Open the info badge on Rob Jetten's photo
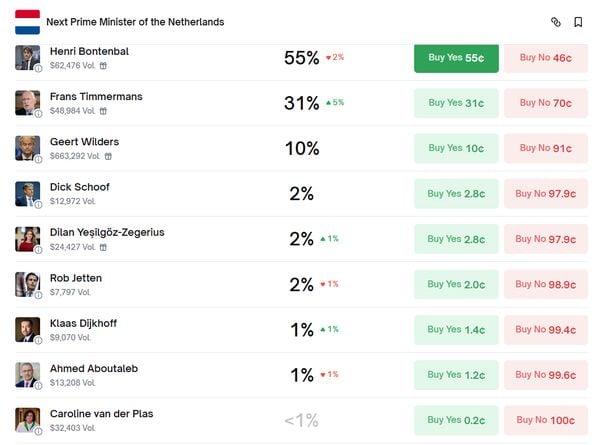The image size is (600, 445). tap(38, 294)
